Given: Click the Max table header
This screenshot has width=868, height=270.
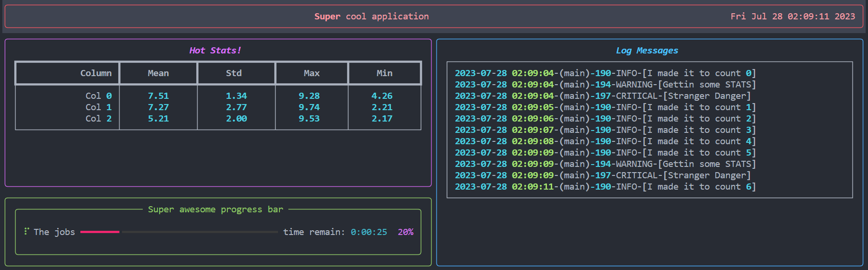Looking at the screenshot, I should pyautogui.click(x=312, y=73).
